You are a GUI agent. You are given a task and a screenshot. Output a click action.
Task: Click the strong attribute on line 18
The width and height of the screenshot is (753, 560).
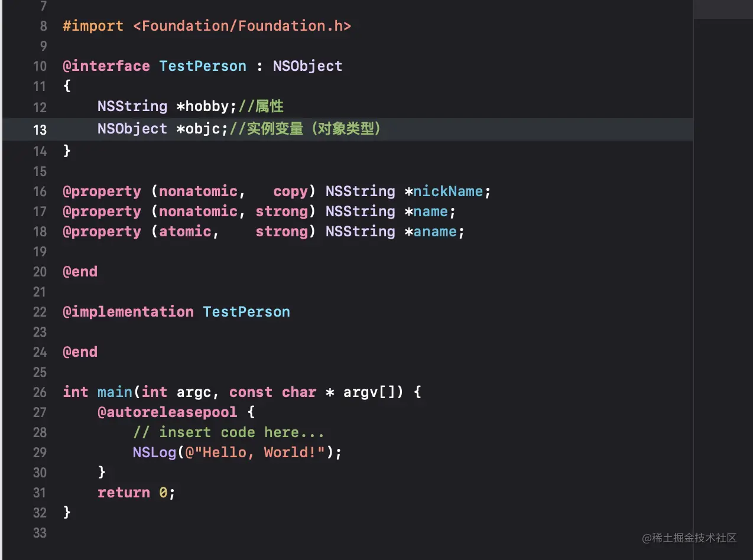[281, 232]
